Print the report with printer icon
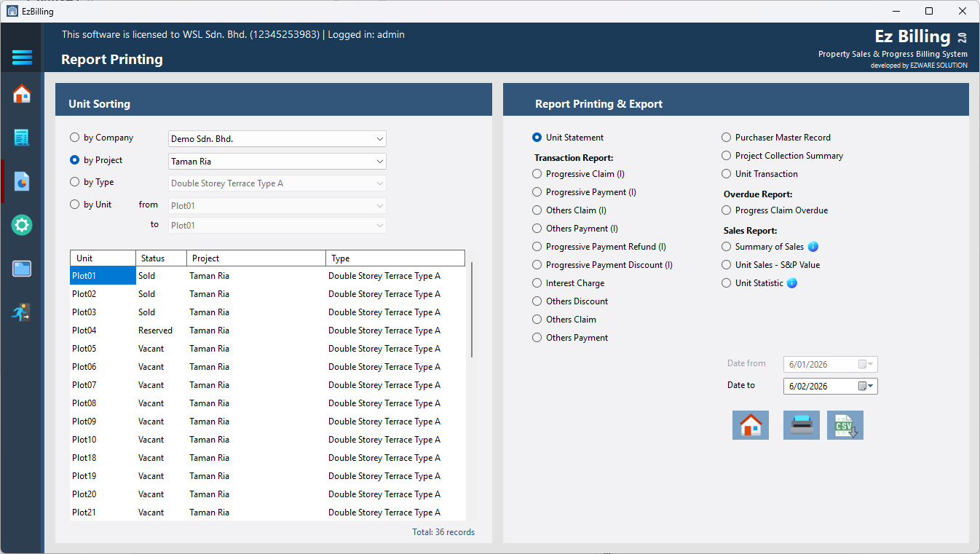This screenshot has height=554, width=980. click(802, 425)
